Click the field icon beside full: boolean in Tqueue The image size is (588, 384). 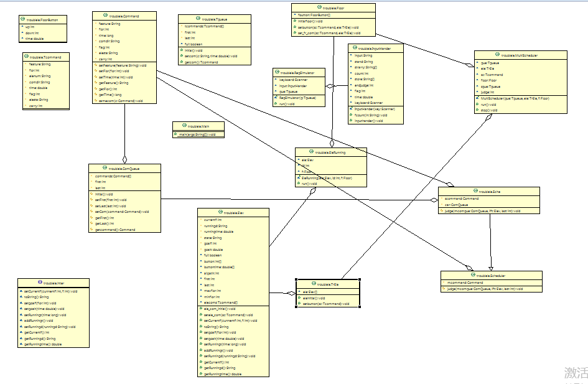coord(182,44)
